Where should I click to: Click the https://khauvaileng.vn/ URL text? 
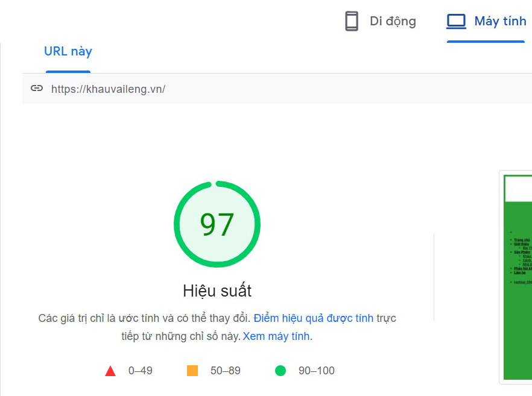point(109,88)
